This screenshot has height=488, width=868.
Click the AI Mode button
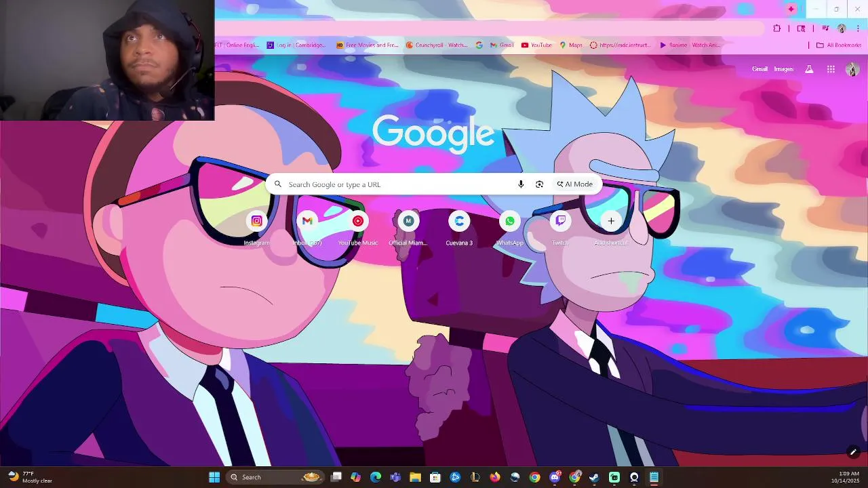pos(575,184)
